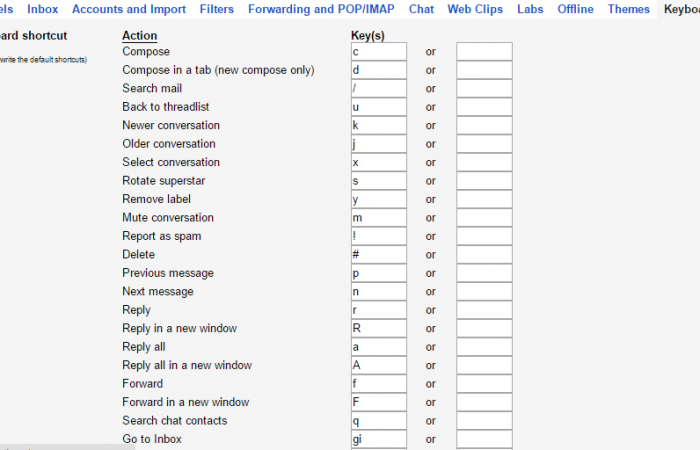The width and height of the screenshot is (700, 450).
Task: Select the Themes tab
Action: (x=629, y=9)
